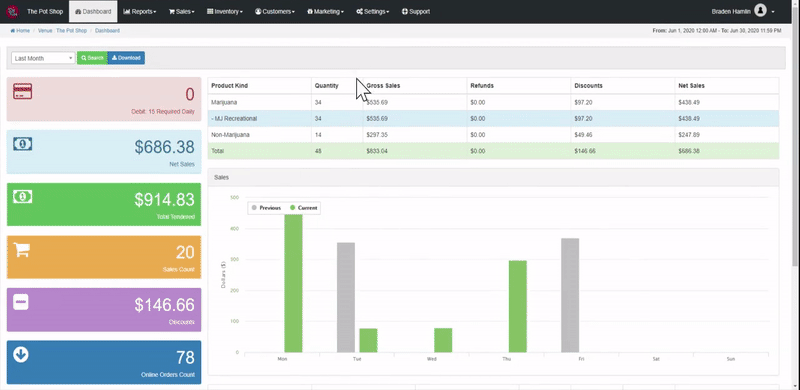This screenshot has width=800, height=390.
Task: Click the Home breadcrumb link
Action: click(x=20, y=31)
